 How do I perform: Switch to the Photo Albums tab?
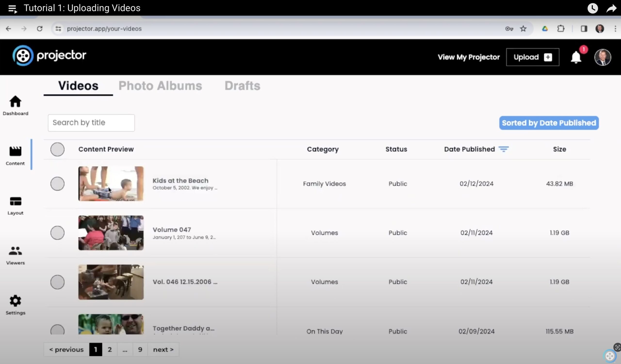pyautogui.click(x=160, y=86)
